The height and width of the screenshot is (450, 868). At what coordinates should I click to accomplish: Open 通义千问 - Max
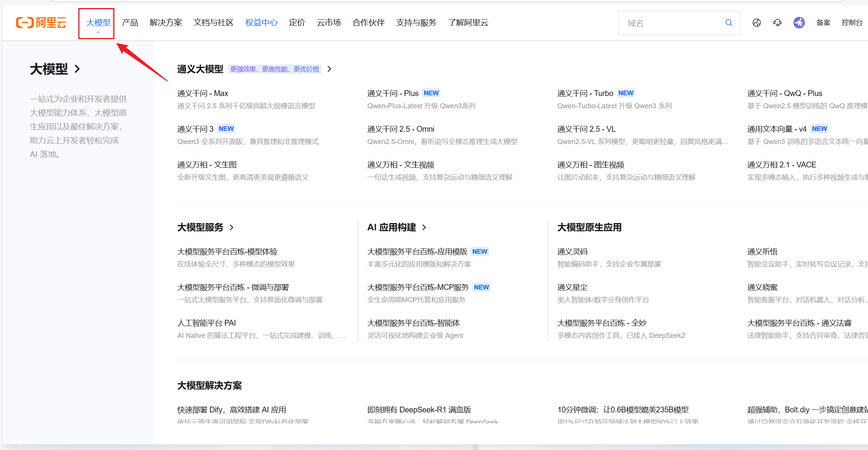203,93
